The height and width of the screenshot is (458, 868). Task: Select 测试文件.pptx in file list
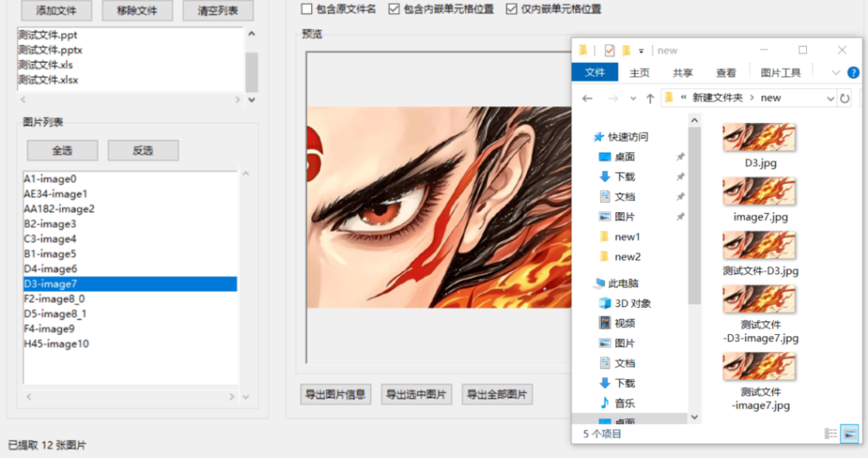(130, 50)
